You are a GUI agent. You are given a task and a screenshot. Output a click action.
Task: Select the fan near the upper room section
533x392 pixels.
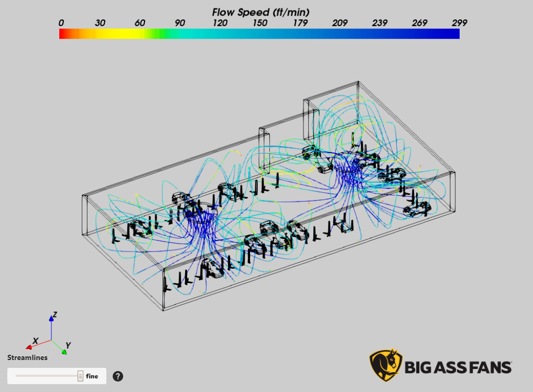pyautogui.click(x=351, y=160)
